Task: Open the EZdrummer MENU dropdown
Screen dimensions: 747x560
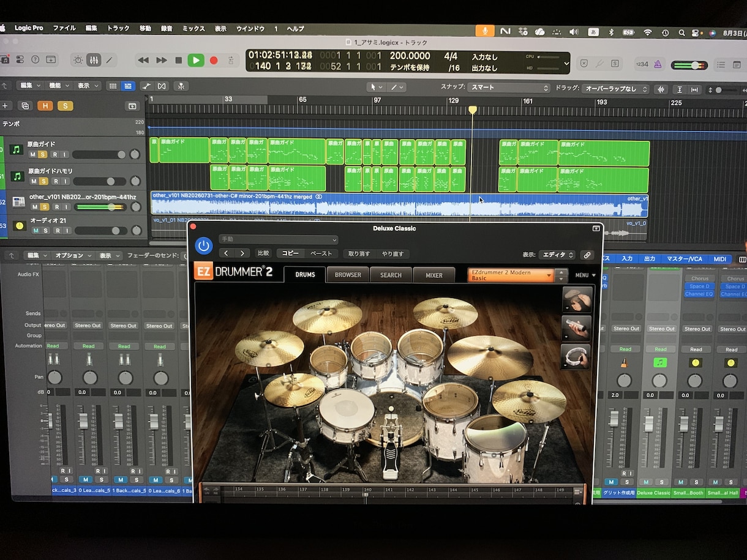Action: (x=585, y=275)
